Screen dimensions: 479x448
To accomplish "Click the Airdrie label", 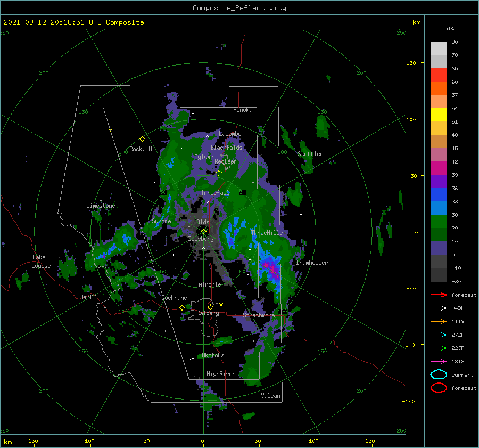I will (210, 284).
